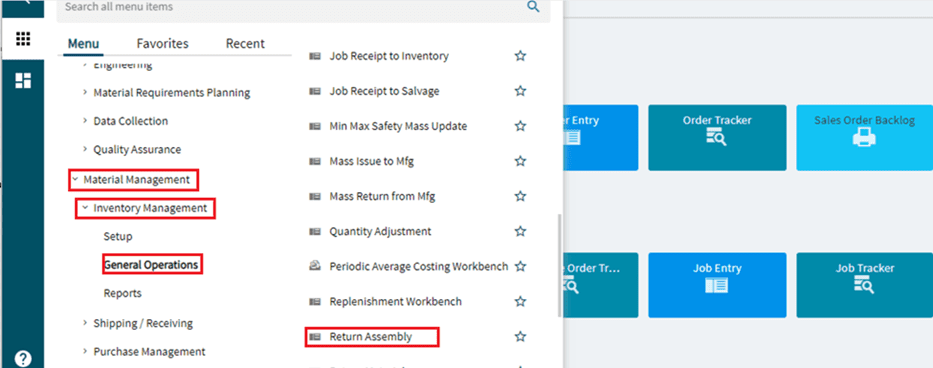The image size is (933, 368).
Task: Click Job Entry tile form icon
Action: click(716, 286)
